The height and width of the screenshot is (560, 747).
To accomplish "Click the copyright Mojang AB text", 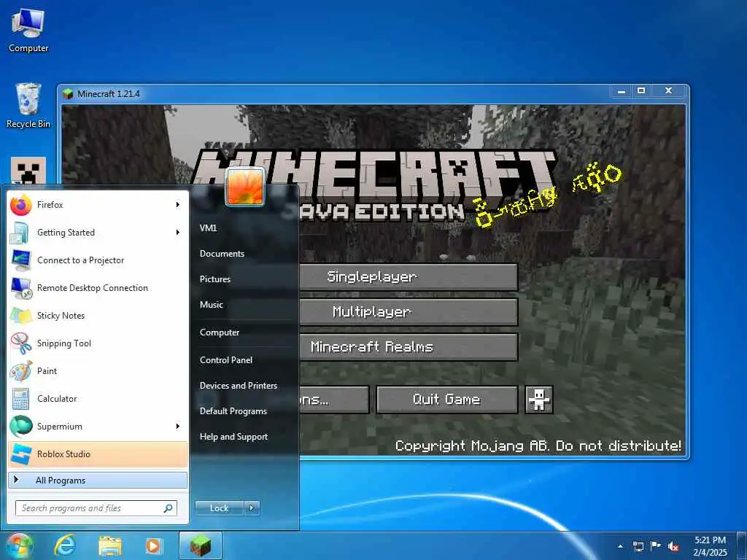I will (x=538, y=446).
